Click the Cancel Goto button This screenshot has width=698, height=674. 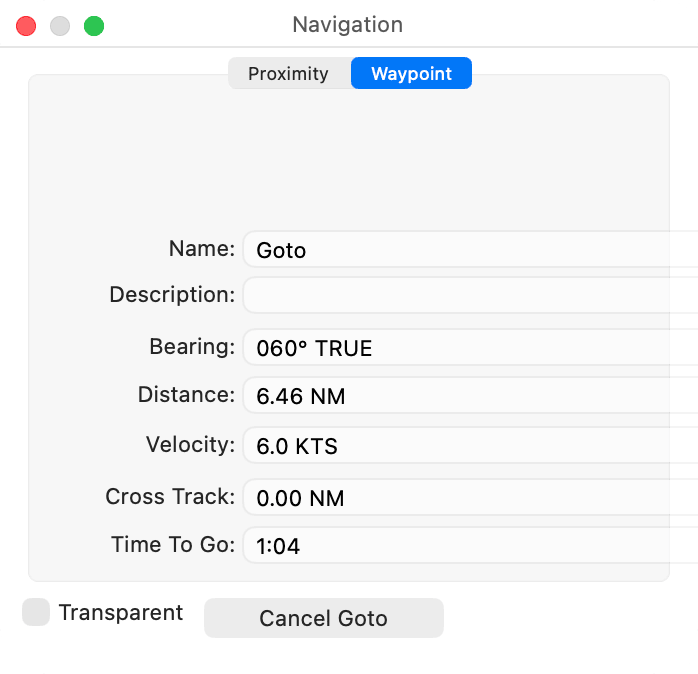coord(324,618)
